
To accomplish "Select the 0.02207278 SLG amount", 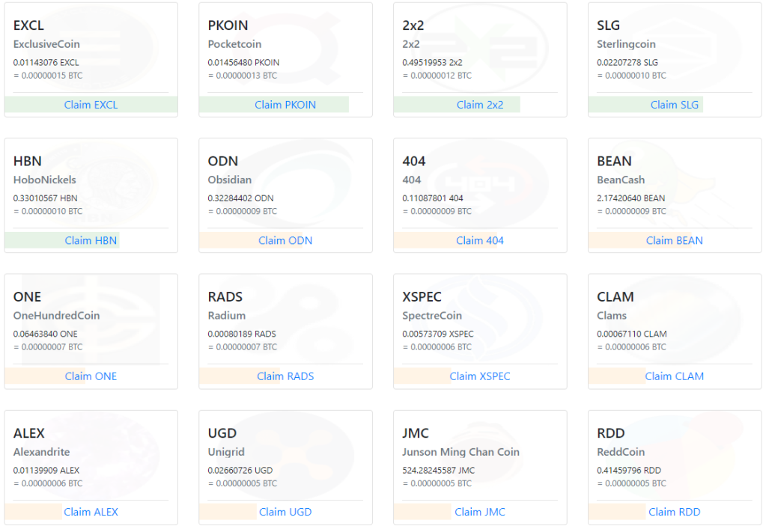I will pyautogui.click(x=627, y=62).
